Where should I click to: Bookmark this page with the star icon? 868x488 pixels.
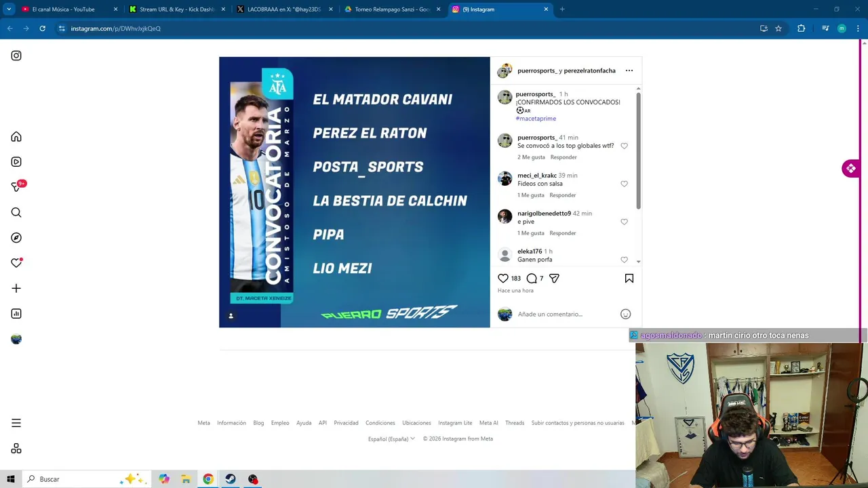[x=778, y=28]
